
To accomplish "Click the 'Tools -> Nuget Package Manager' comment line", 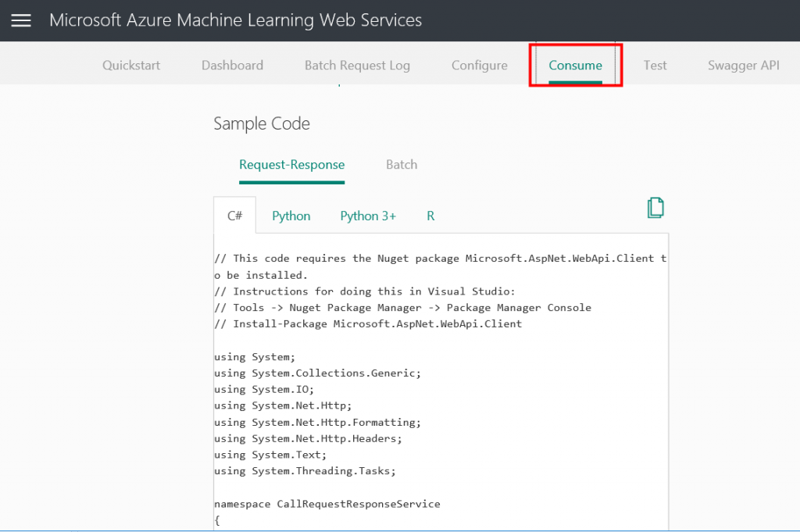I will pos(402,308).
